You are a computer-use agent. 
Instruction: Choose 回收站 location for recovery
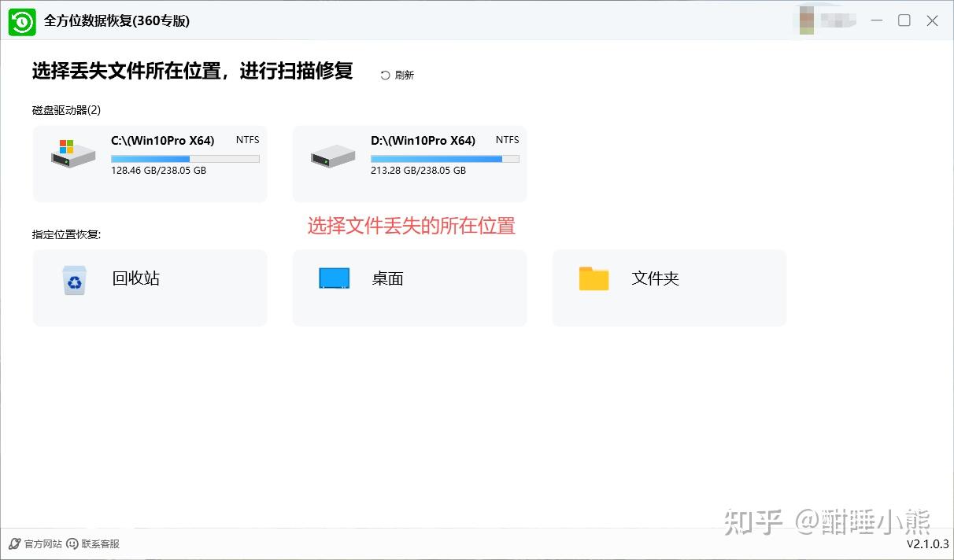[150, 288]
